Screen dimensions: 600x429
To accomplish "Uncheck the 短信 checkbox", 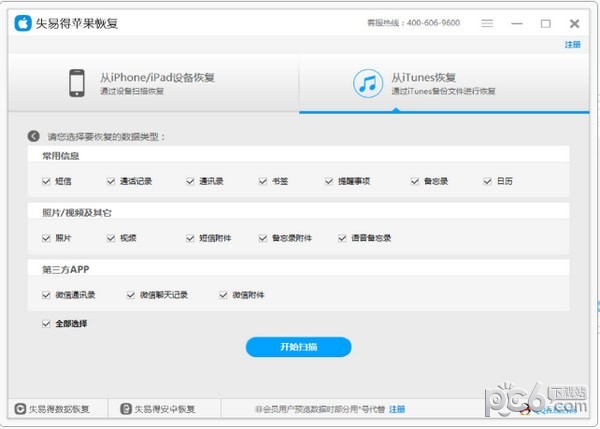I will pyautogui.click(x=46, y=181).
